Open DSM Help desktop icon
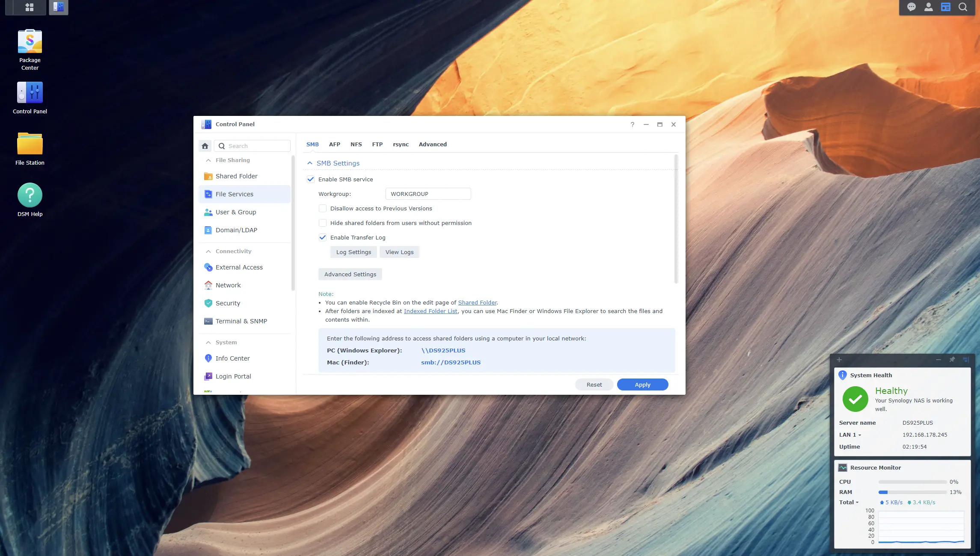Screen dimensions: 980x556 pos(30,195)
